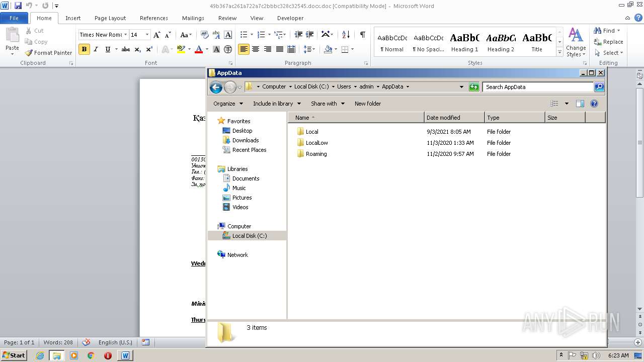Open the font size dropdown
Viewport: 644px width, 362px height.
147,35
